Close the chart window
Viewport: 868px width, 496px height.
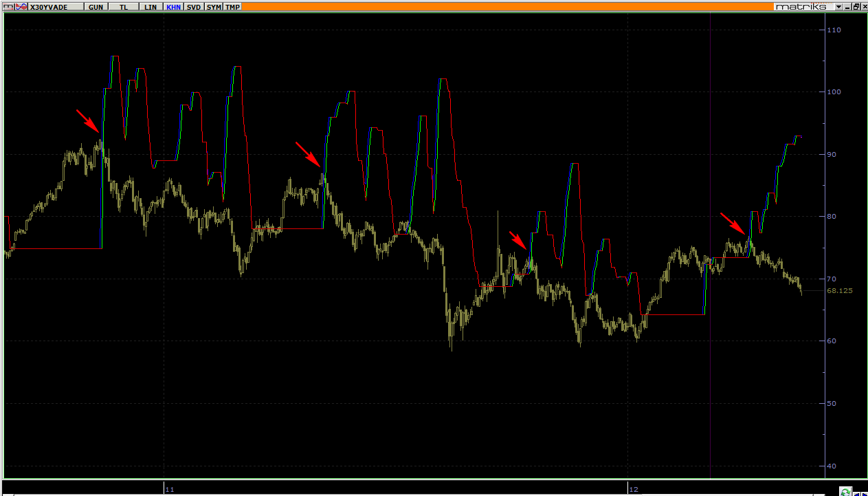pyautogui.click(x=865, y=7)
